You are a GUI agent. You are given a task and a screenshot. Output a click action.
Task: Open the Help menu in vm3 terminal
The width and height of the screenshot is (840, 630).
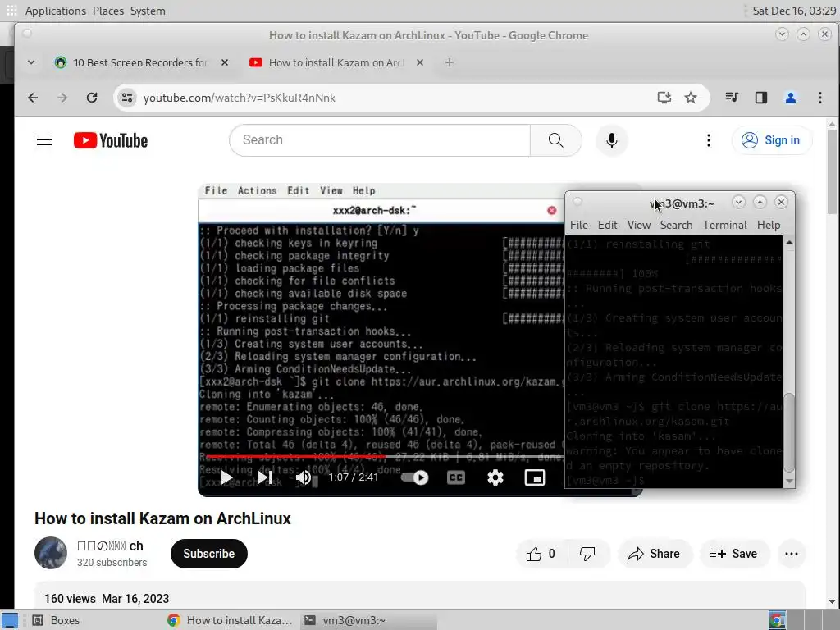pos(769,225)
